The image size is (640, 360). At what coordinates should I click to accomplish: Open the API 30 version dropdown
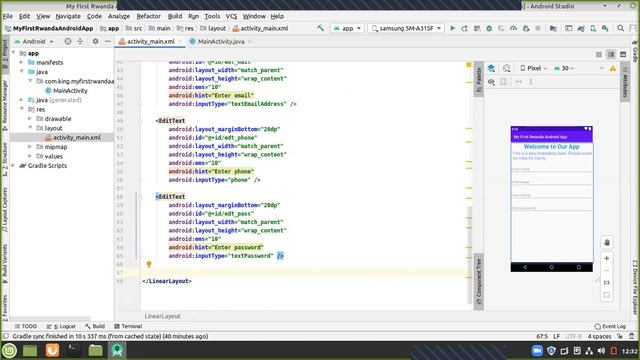564,68
